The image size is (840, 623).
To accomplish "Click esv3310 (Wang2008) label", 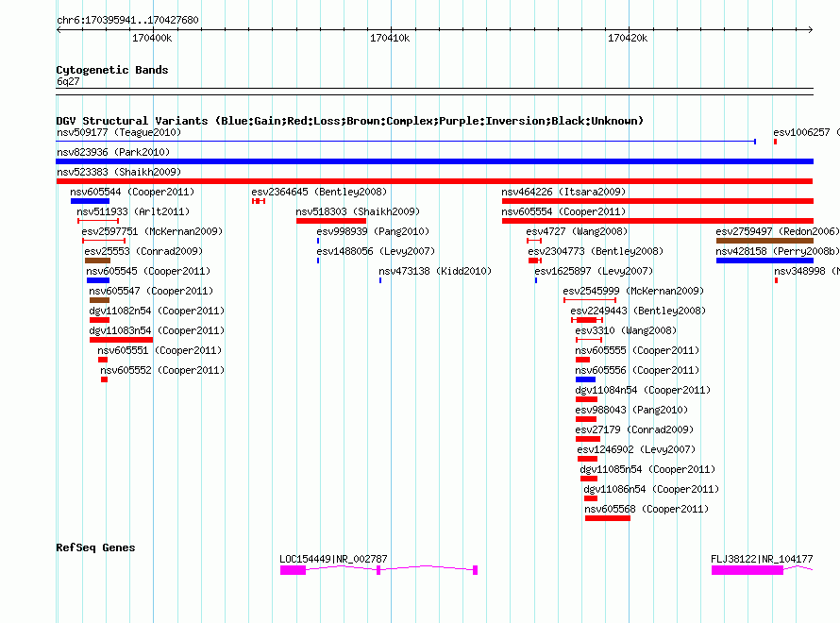I will (x=626, y=330).
